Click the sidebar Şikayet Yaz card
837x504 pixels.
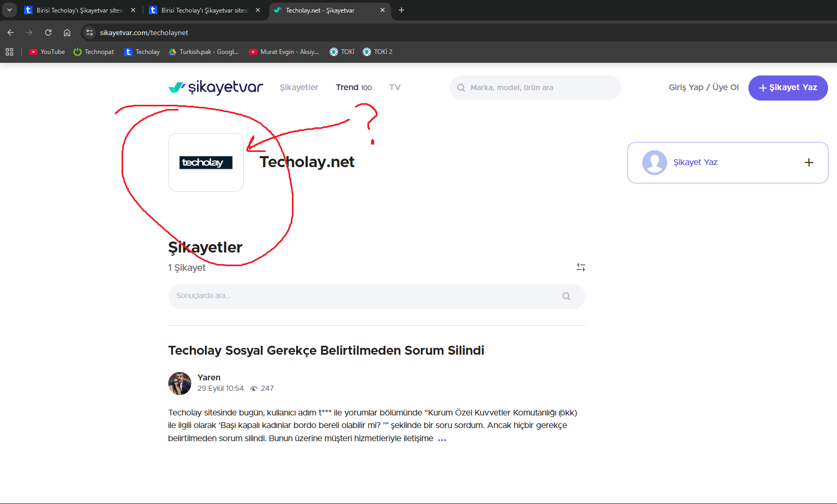click(728, 162)
